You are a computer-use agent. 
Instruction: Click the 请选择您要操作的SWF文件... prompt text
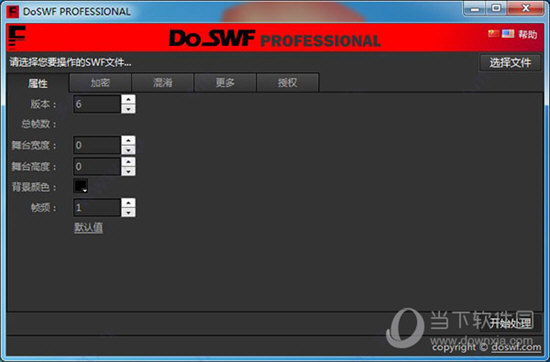click(x=70, y=63)
